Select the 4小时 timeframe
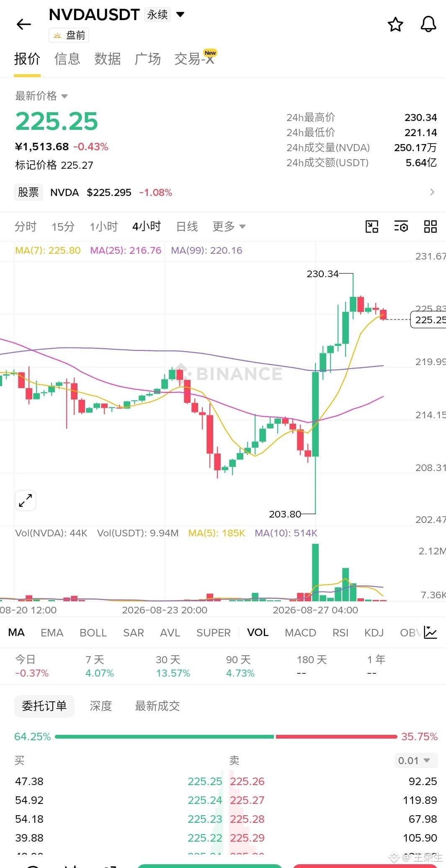 147,227
